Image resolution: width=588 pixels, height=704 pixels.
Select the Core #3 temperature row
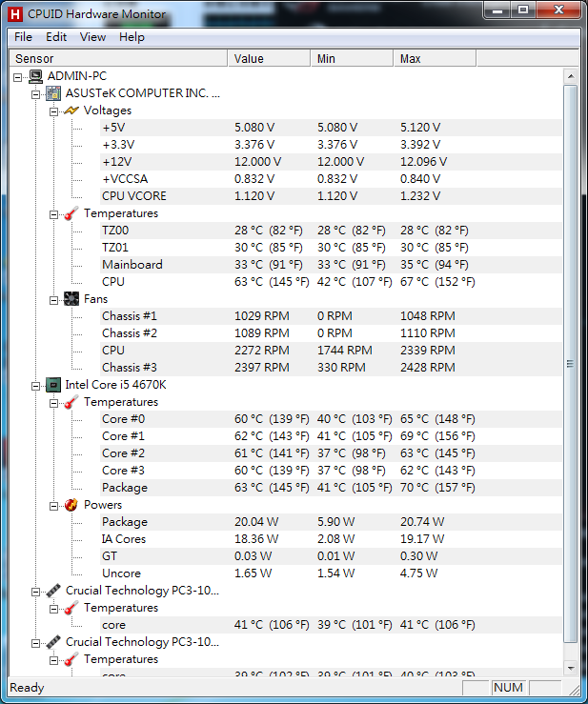tap(331, 471)
